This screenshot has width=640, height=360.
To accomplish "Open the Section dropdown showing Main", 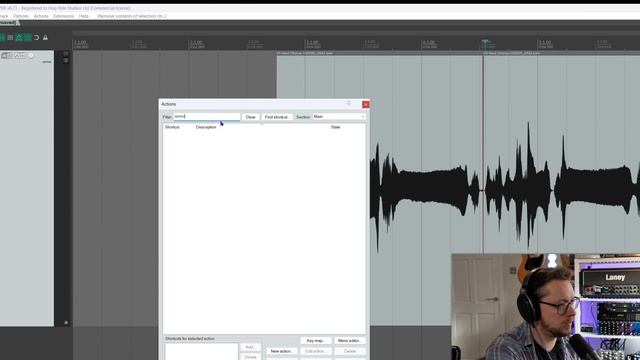I will [x=339, y=117].
